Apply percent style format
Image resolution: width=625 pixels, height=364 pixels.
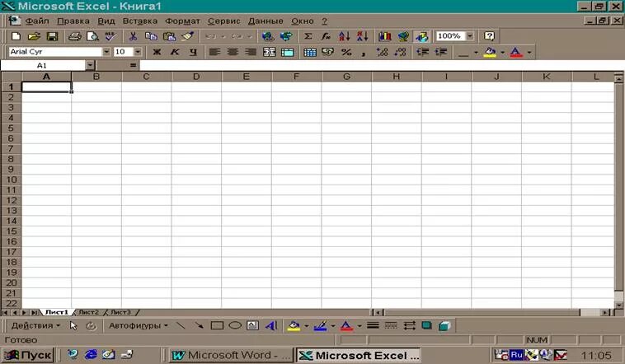pos(346,52)
